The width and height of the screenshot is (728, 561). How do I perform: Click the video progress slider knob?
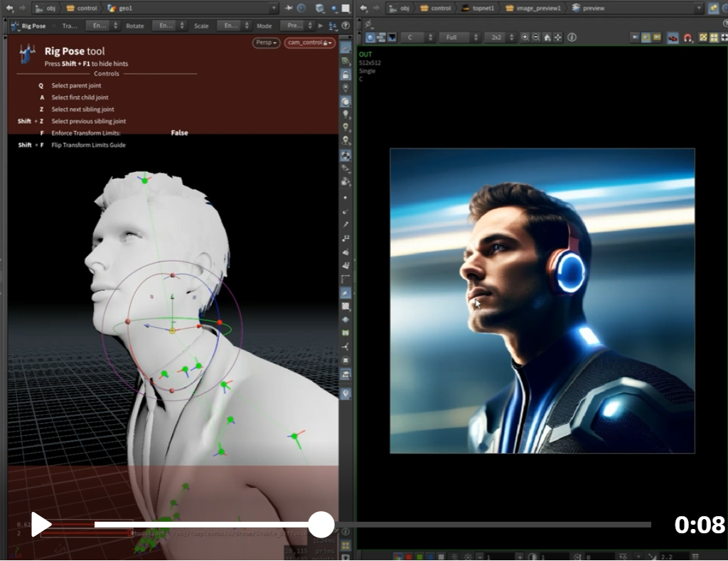point(321,525)
